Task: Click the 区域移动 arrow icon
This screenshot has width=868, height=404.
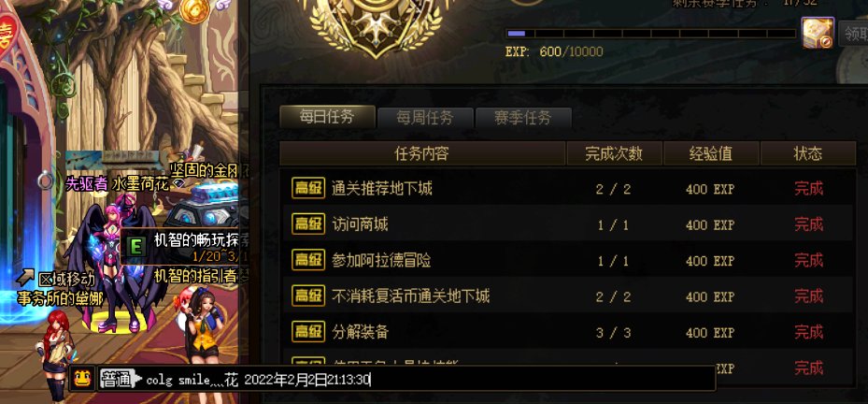Action: click(x=25, y=277)
